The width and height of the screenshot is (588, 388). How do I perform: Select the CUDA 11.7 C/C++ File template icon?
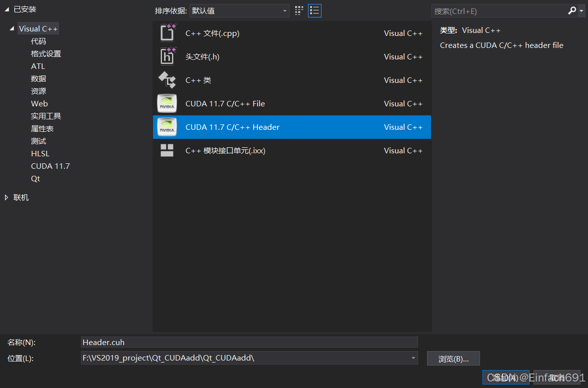[x=166, y=103]
